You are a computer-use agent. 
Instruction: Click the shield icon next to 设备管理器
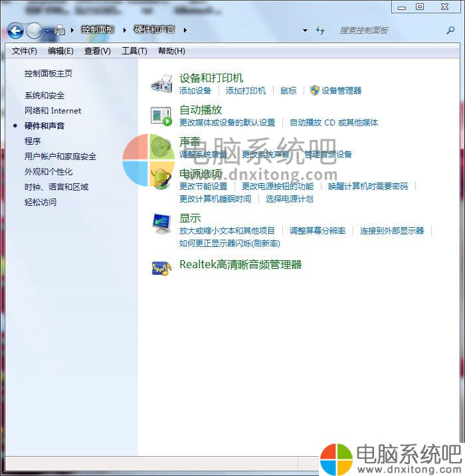point(315,90)
